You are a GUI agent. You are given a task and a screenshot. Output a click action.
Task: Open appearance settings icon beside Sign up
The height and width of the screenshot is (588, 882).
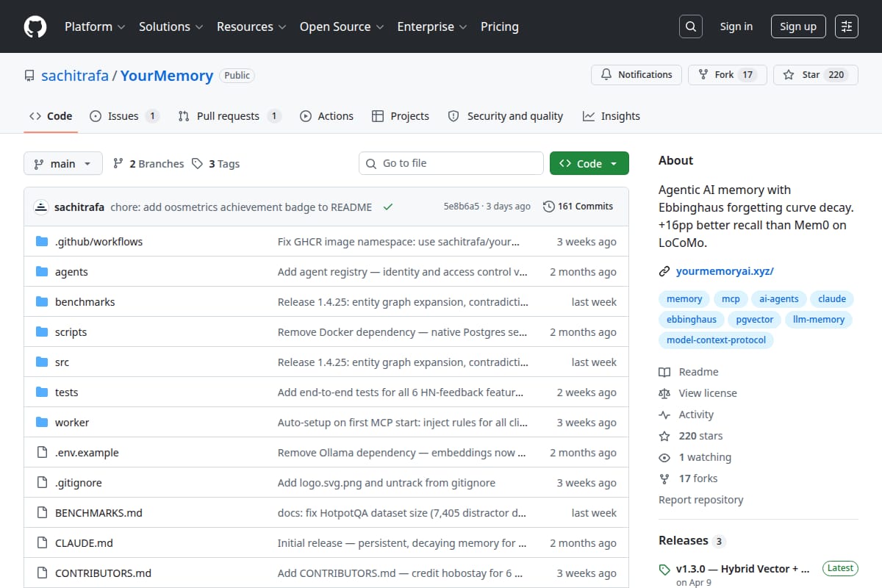click(847, 26)
